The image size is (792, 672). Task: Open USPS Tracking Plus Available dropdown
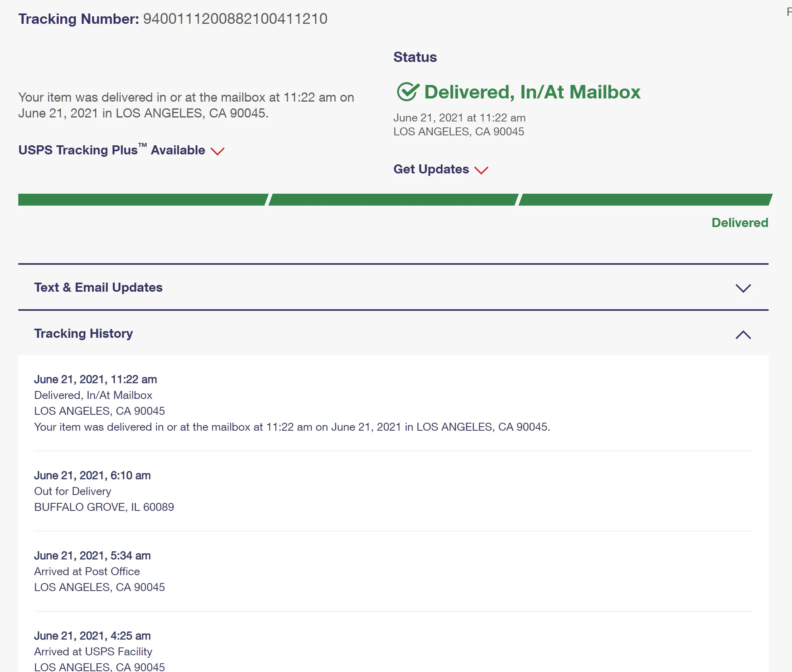[x=112, y=150]
